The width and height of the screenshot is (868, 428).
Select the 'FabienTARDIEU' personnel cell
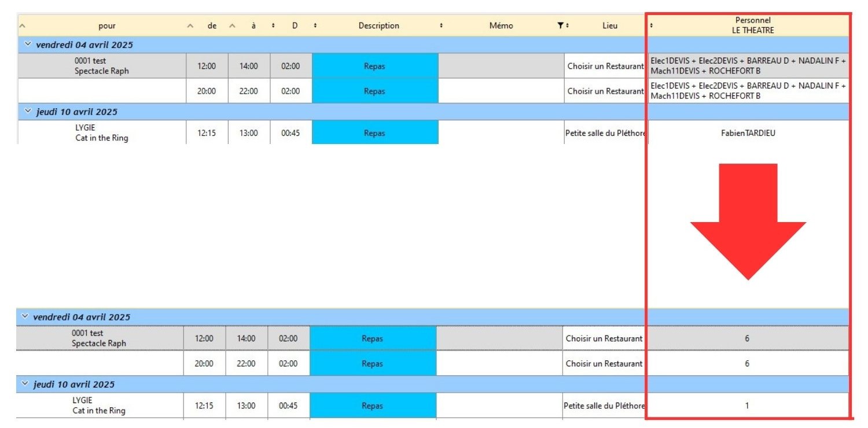point(748,133)
